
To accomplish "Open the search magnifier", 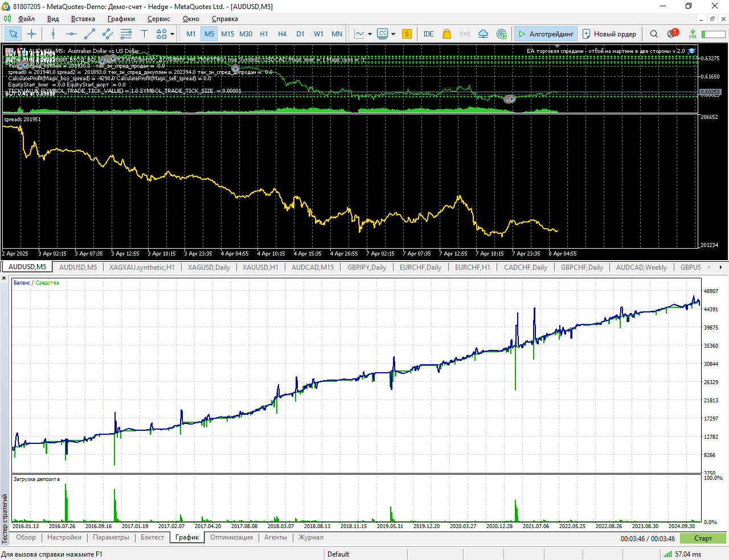I will click(654, 34).
